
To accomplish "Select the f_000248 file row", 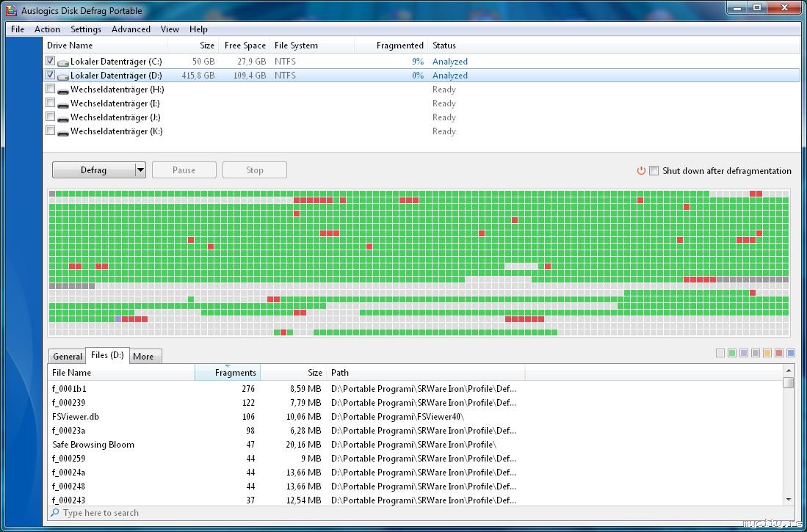I will point(415,486).
